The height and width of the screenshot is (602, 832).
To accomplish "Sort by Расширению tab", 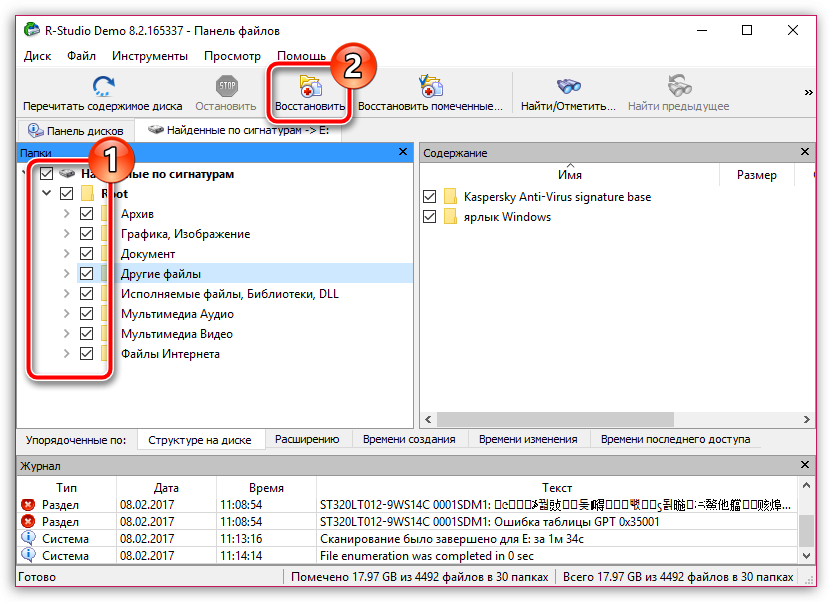I will (307, 439).
